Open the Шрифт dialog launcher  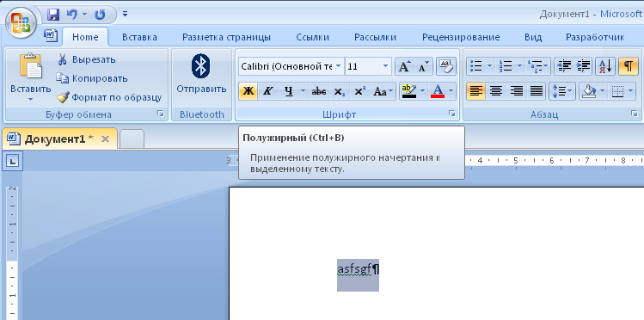pos(451,114)
